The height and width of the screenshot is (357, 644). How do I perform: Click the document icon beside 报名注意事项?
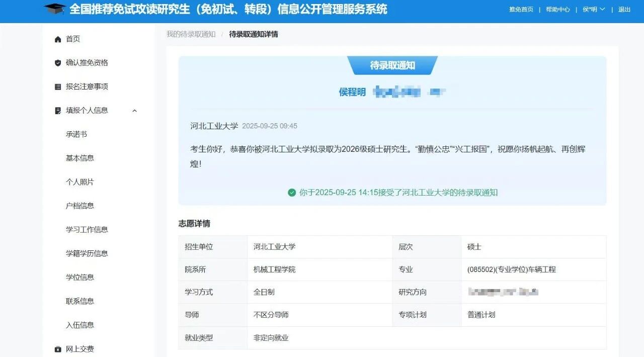pos(57,86)
